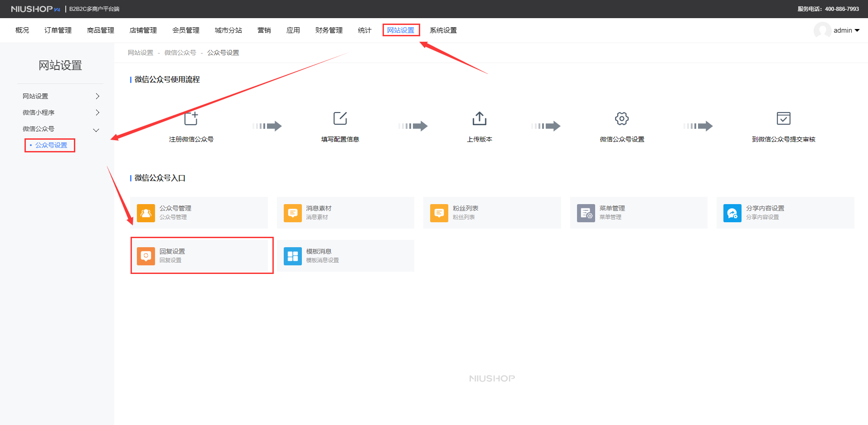This screenshot has width=868, height=425.
Task: Open 菜单管理 via its gray icon
Action: 586,213
